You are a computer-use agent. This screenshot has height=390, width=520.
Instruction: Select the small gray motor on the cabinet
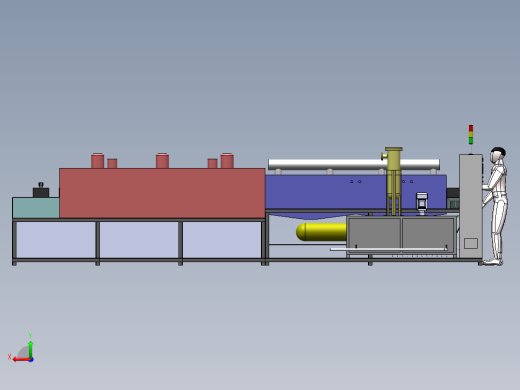[x=422, y=203]
